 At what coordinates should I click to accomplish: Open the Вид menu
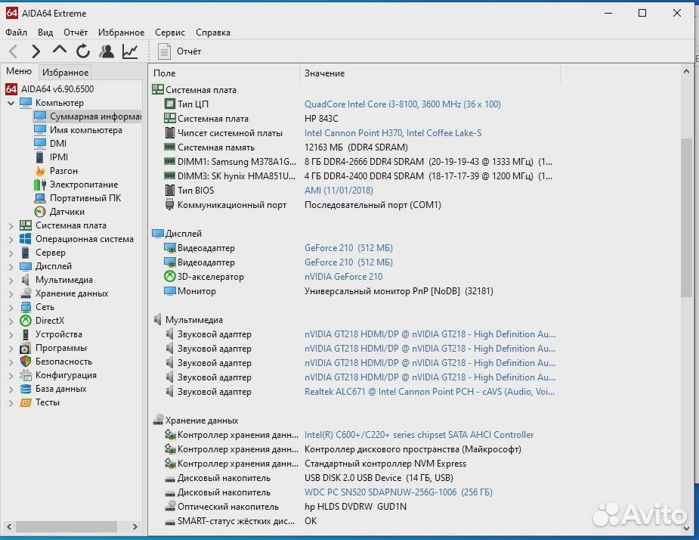click(x=45, y=33)
